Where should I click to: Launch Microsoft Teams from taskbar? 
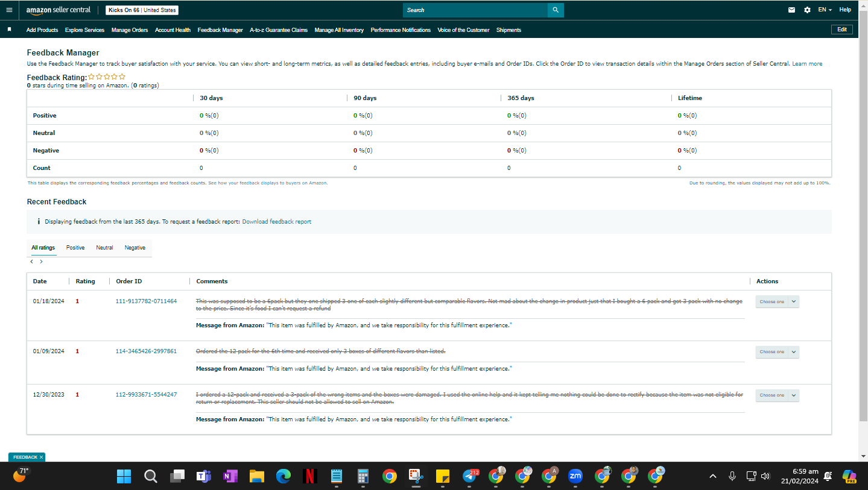tap(203, 476)
